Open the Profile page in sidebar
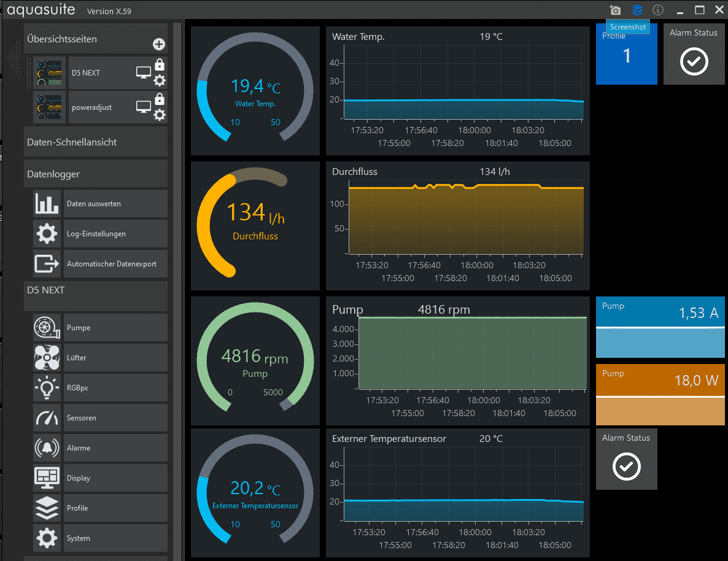728x561 pixels. coord(115,508)
